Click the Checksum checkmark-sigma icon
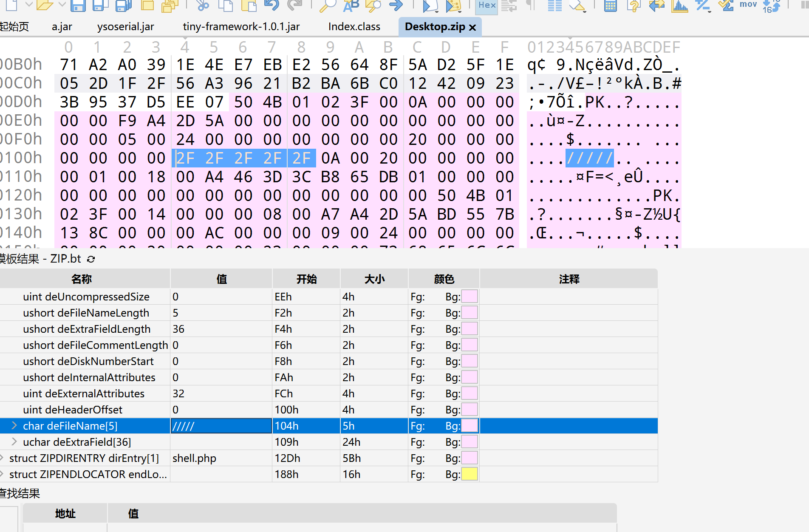Screen dimensions: 809x532 point(726,5)
